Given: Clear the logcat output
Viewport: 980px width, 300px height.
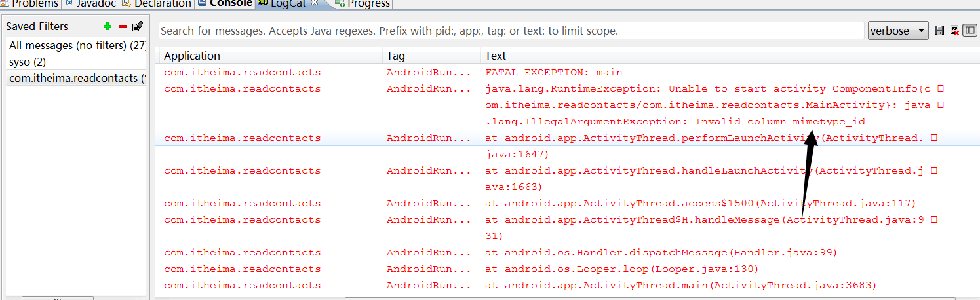Looking at the screenshot, I should tap(954, 31).
